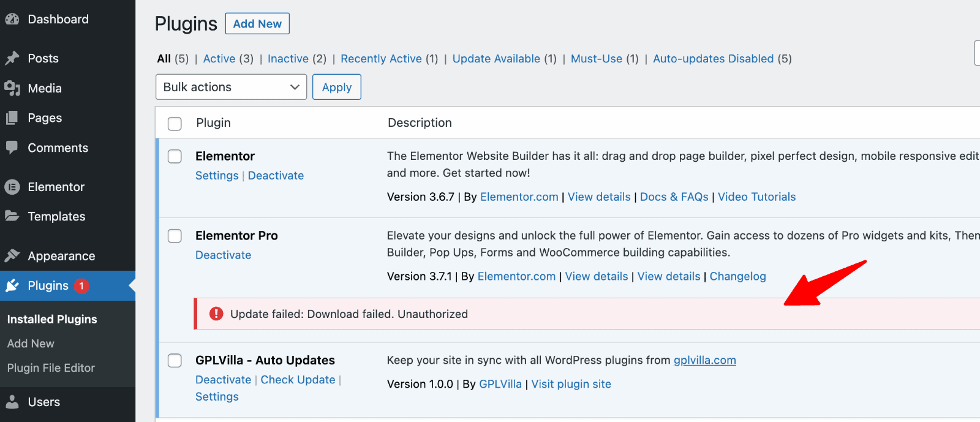Deactivate the Elementor Pro plugin
This screenshot has width=980, height=422.
tap(223, 255)
